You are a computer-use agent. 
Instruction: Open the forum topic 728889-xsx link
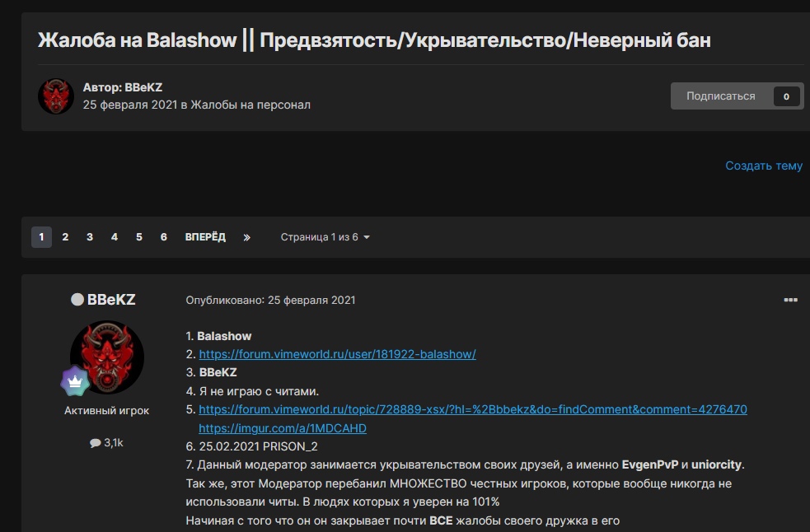click(x=472, y=409)
